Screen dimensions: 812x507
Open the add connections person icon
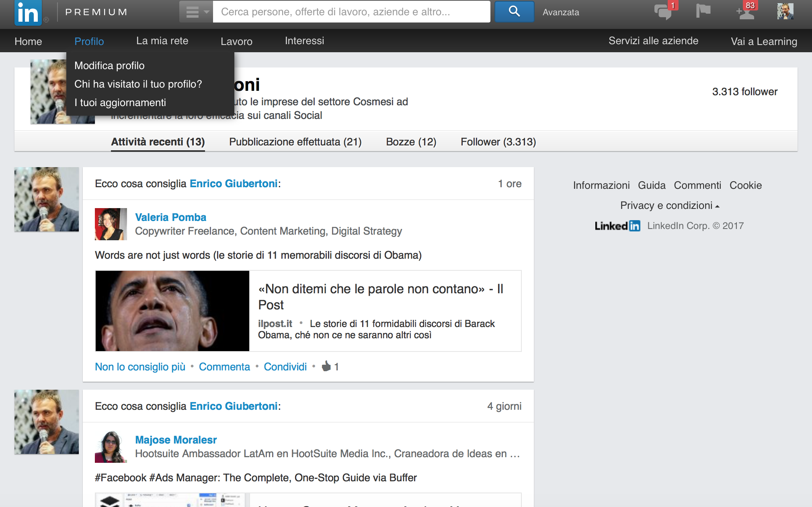coord(746,12)
